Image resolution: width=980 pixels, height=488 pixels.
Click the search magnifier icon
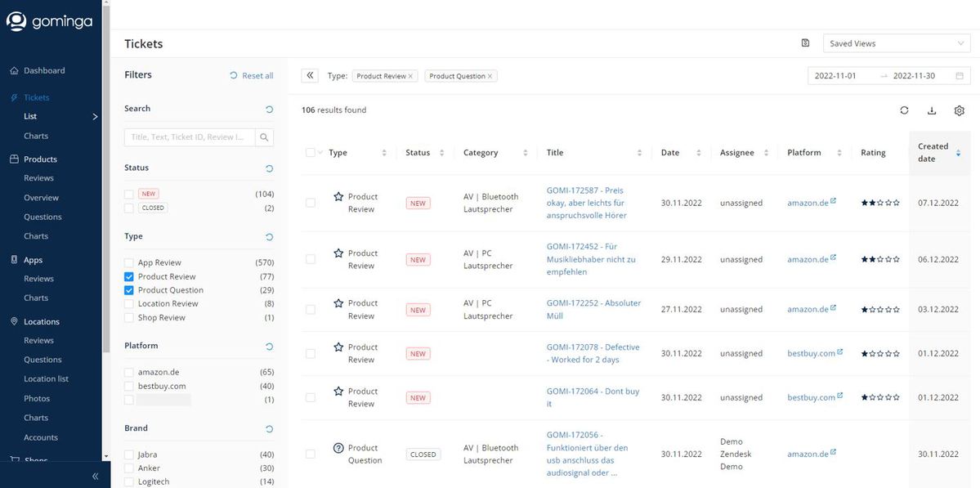264,137
